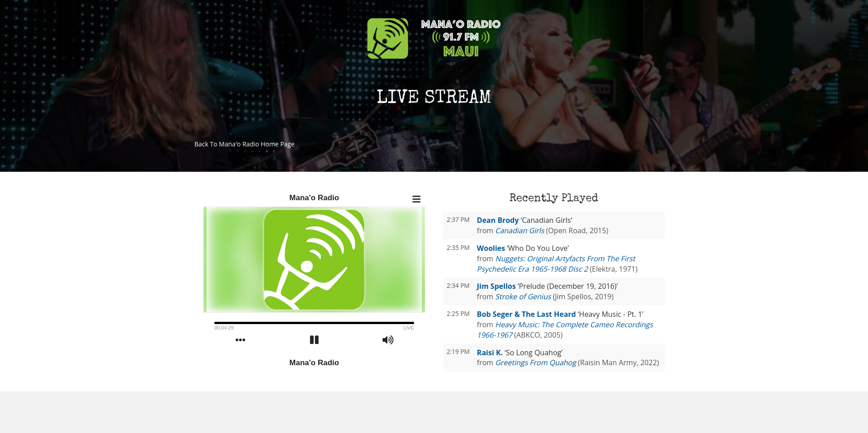Screen dimensions: 868x433
Task: Click the 2:34 PM timestamp
Action: point(458,286)
